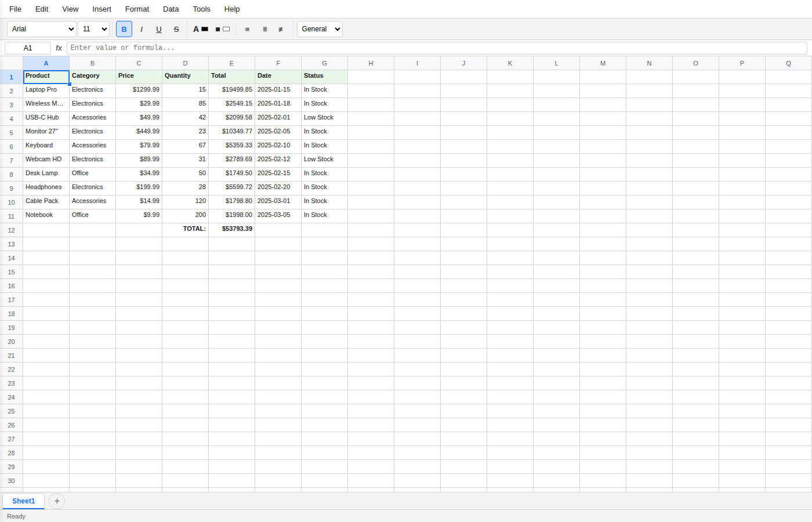
Task: Select column Q header
Action: (x=789, y=63)
